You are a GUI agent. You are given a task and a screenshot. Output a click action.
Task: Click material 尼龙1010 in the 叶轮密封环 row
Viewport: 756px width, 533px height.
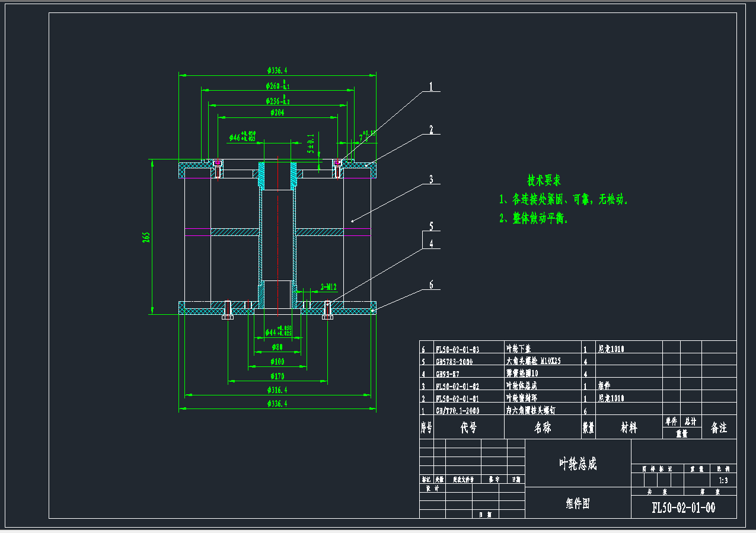click(x=611, y=398)
